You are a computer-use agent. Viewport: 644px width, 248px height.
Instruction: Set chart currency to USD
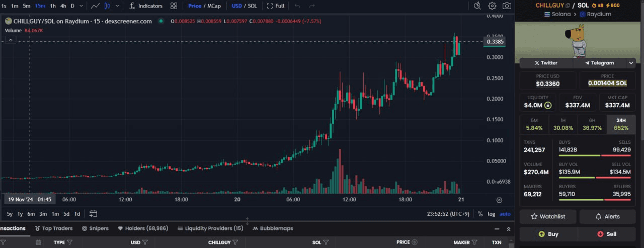[x=236, y=6]
